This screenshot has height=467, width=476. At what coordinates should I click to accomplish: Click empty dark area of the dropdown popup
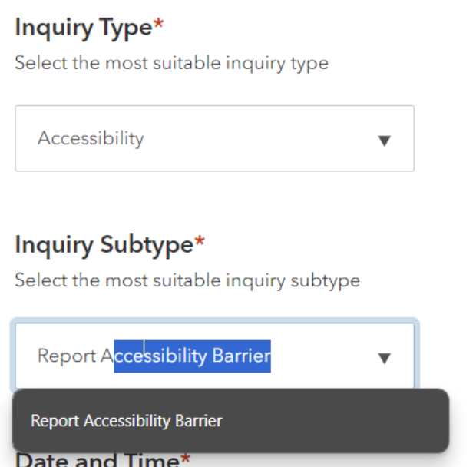(338, 421)
